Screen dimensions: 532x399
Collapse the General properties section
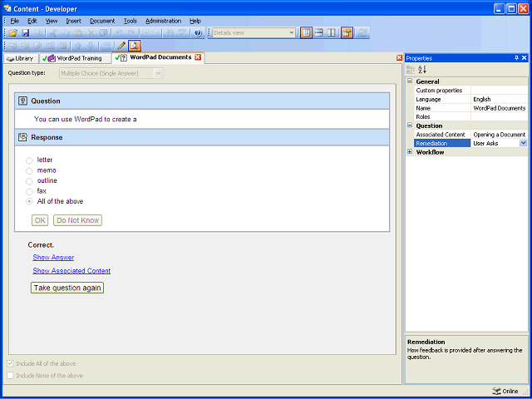pyautogui.click(x=410, y=81)
